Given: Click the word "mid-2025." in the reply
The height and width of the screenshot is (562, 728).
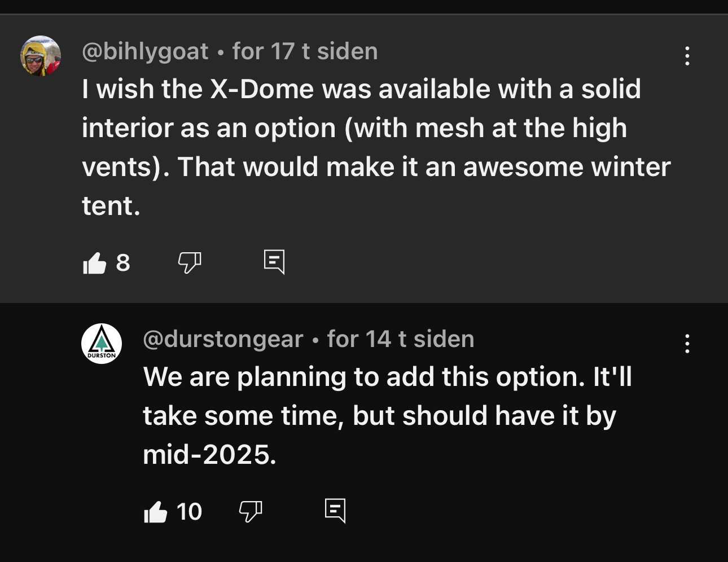Looking at the screenshot, I should 209,455.
